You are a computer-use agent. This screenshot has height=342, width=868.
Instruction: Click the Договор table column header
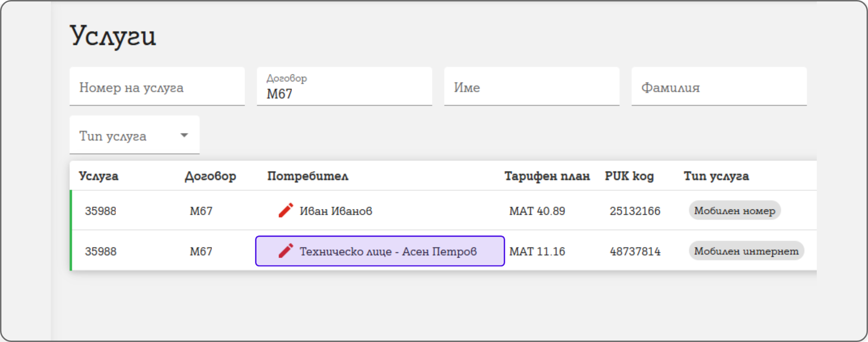210,176
